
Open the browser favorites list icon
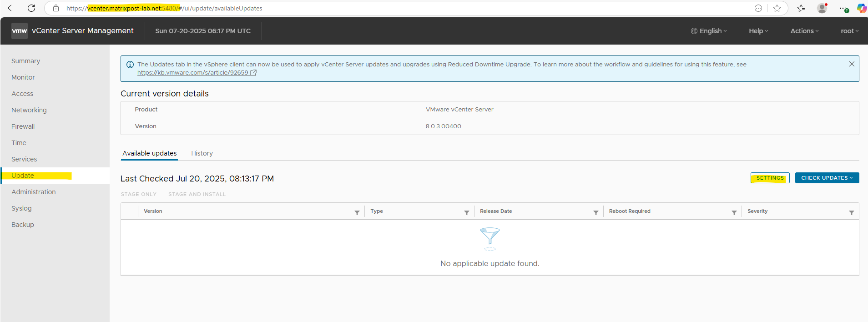pyautogui.click(x=801, y=8)
